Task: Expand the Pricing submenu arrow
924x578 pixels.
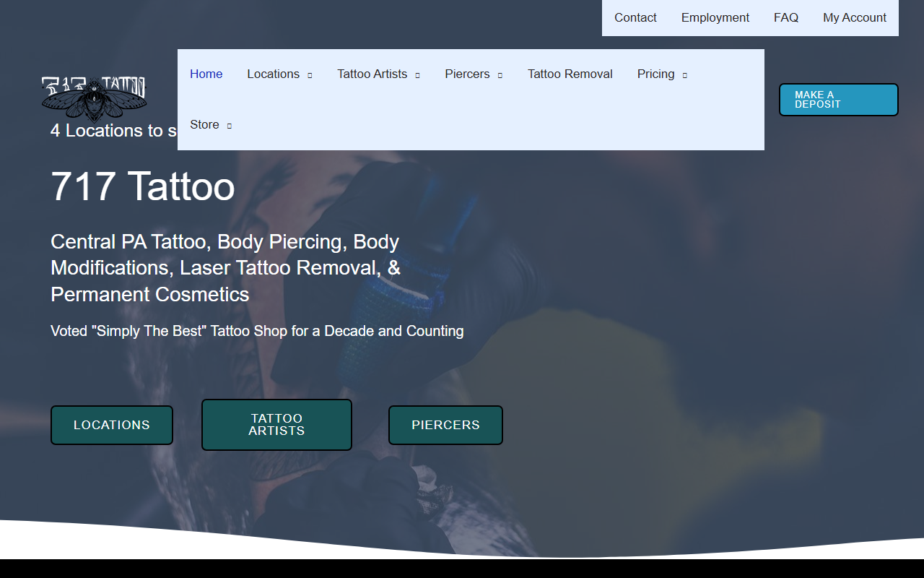Action: 684,75
